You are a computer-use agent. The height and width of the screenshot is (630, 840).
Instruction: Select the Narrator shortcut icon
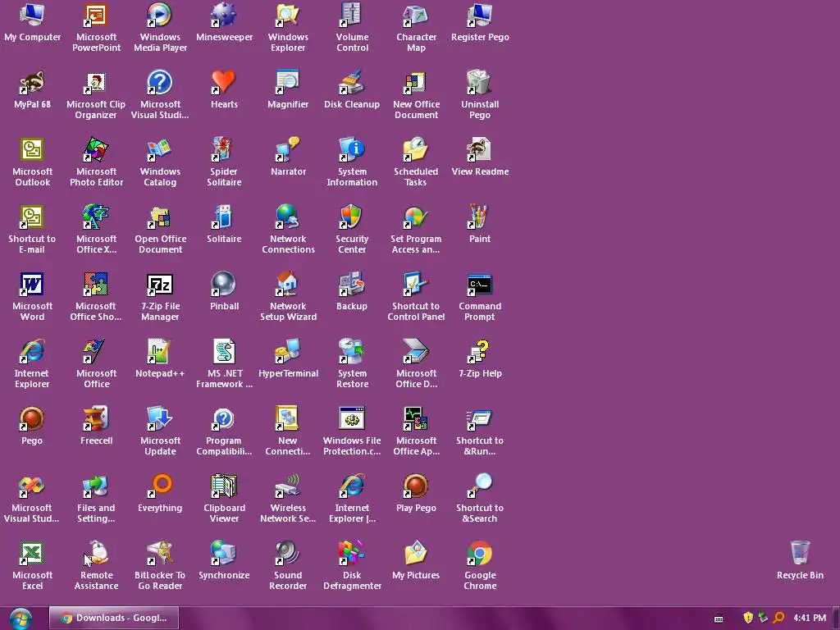(x=288, y=150)
